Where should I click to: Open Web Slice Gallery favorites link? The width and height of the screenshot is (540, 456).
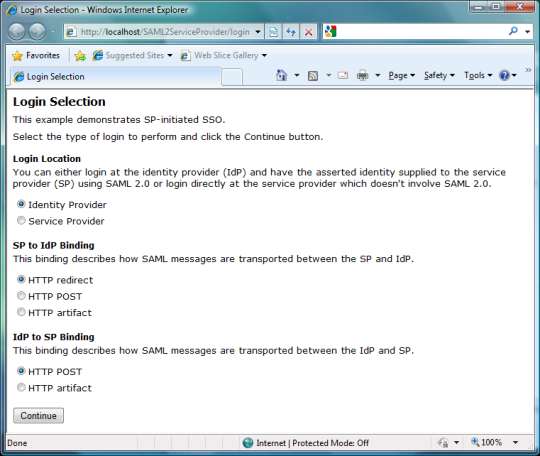[224, 55]
